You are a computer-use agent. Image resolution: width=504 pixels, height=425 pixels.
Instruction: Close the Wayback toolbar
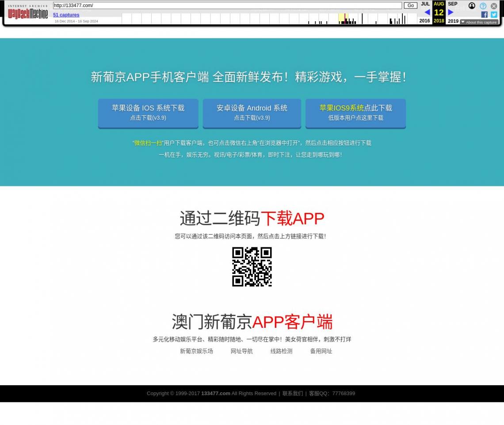point(494,6)
